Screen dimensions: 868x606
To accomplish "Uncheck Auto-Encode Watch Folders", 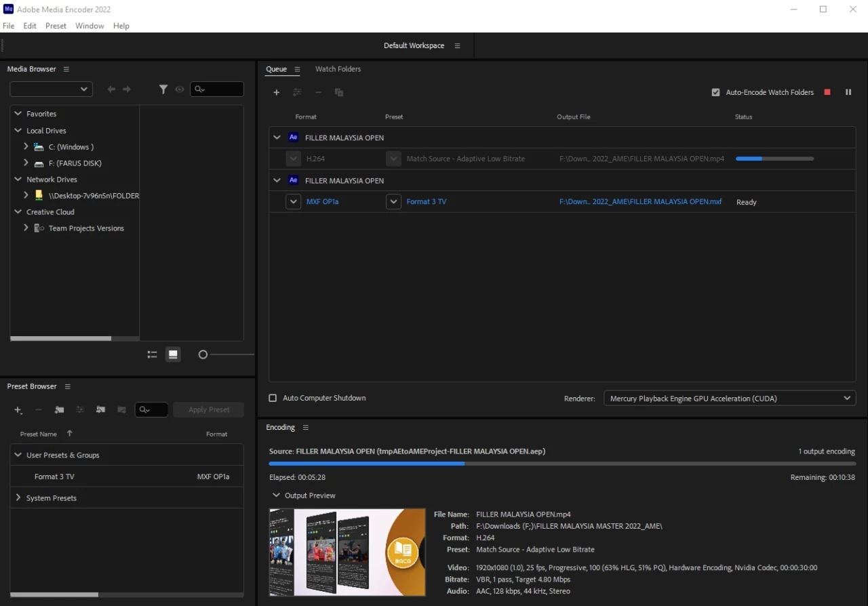I will (x=715, y=92).
